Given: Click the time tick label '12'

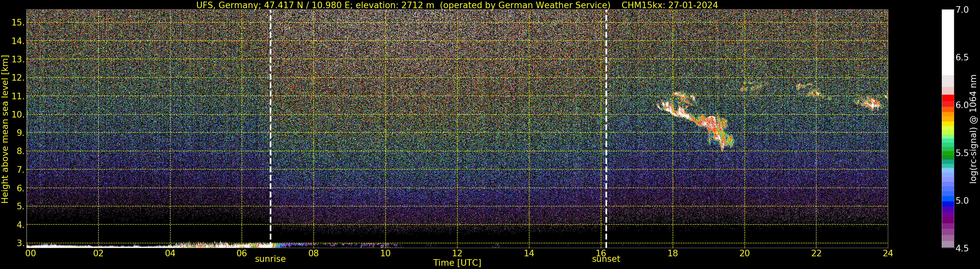Looking at the screenshot, I should (457, 253).
